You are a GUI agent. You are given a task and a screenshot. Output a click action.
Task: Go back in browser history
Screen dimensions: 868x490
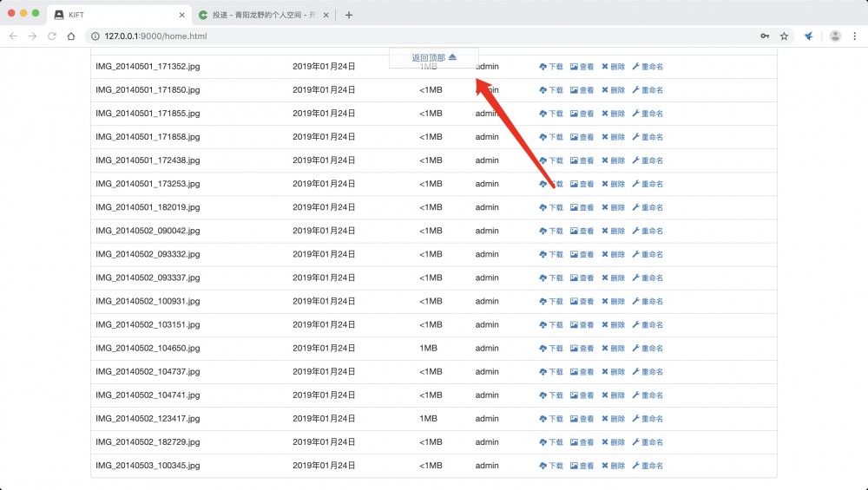coord(13,36)
